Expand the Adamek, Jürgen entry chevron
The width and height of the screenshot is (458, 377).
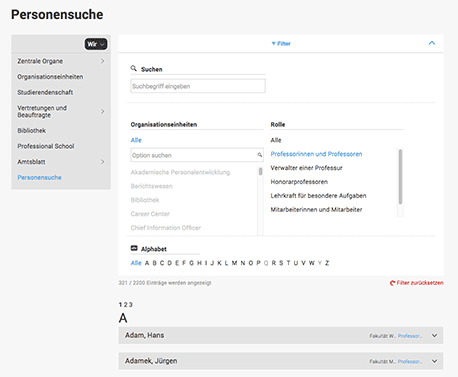434,361
